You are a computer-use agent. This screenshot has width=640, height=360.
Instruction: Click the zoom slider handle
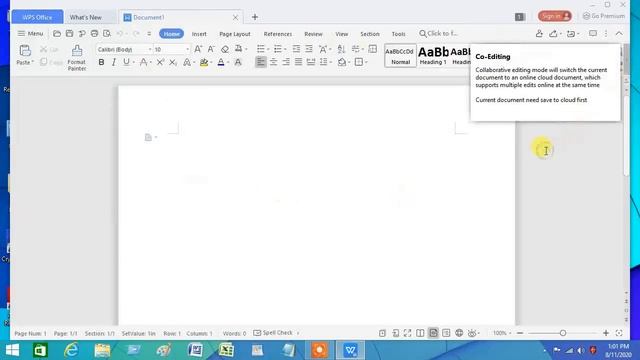tap(563, 333)
